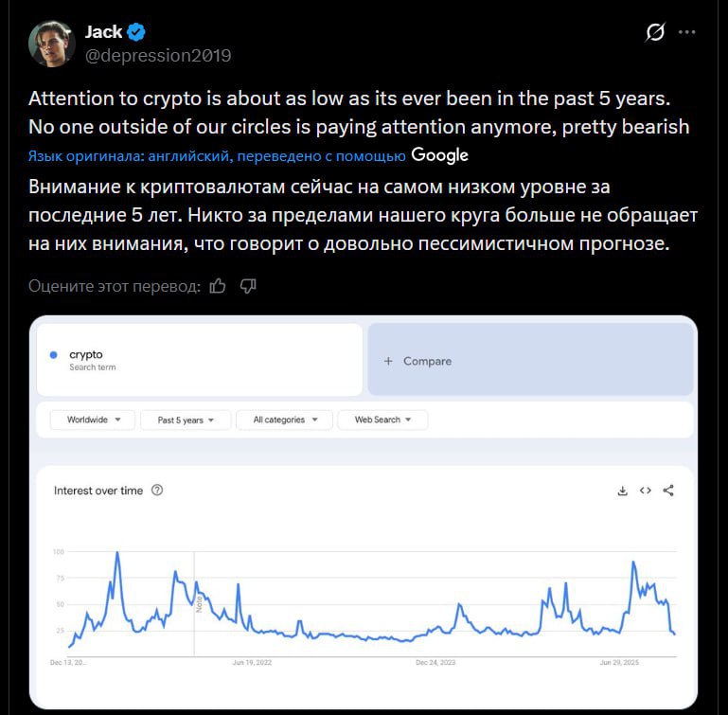The width and height of the screenshot is (728, 715).
Task: Open the three-dot more options menu
Action: click(688, 32)
